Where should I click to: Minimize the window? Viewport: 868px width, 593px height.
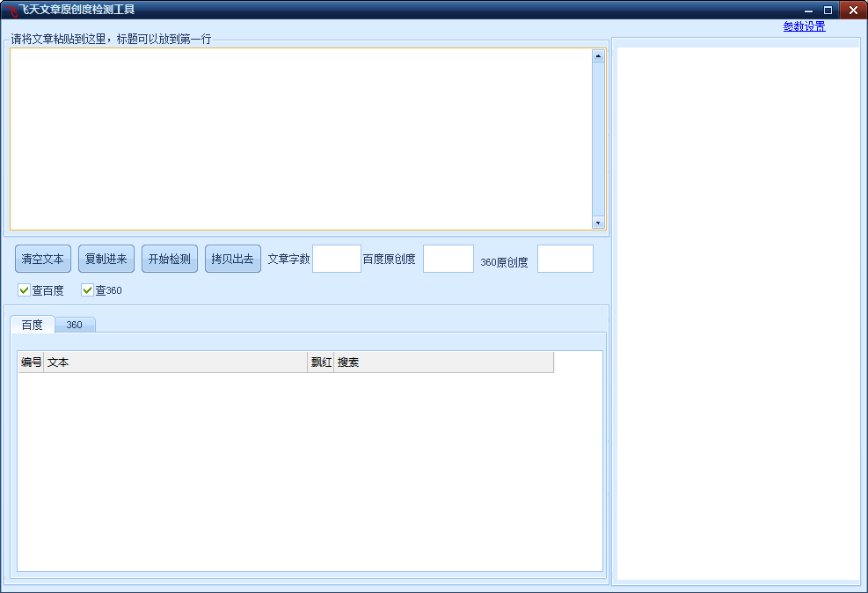pyautogui.click(x=808, y=10)
